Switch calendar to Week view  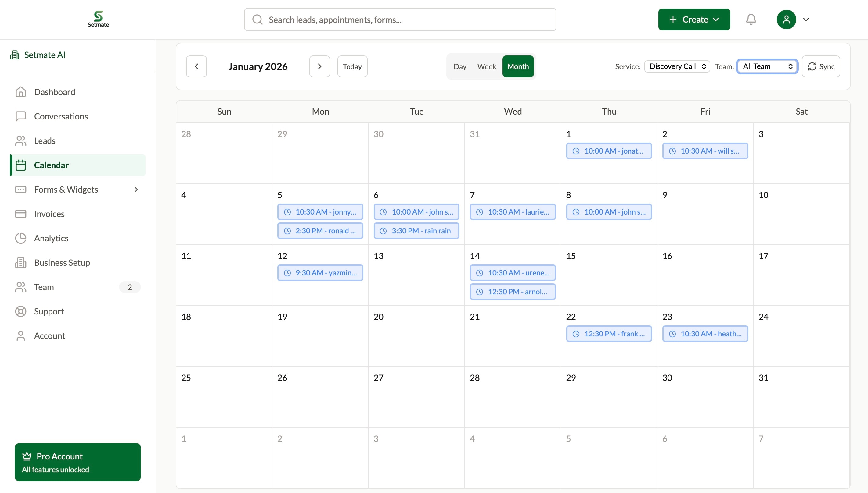coord(486,66)
